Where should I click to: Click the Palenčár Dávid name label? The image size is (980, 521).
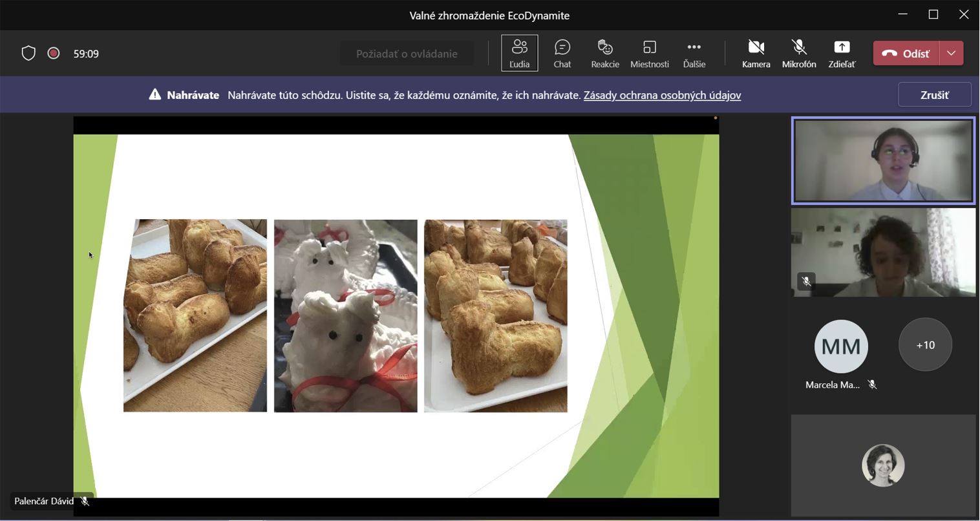[x=44, y=501]
